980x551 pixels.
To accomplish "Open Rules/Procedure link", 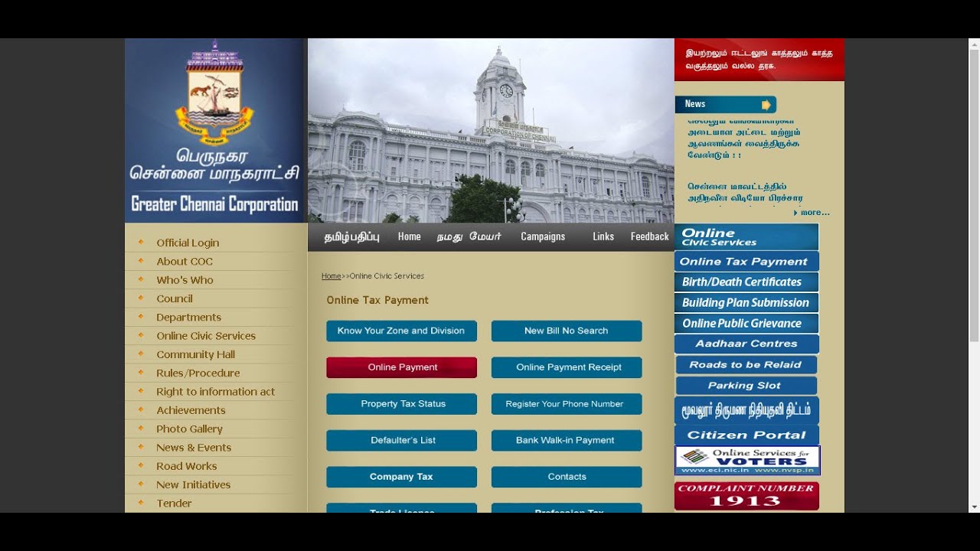I will (198, 373).
